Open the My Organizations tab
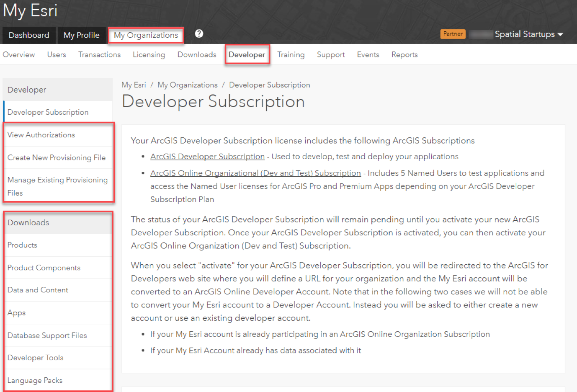This screenshot has height=392, width=577. (146, 35)
